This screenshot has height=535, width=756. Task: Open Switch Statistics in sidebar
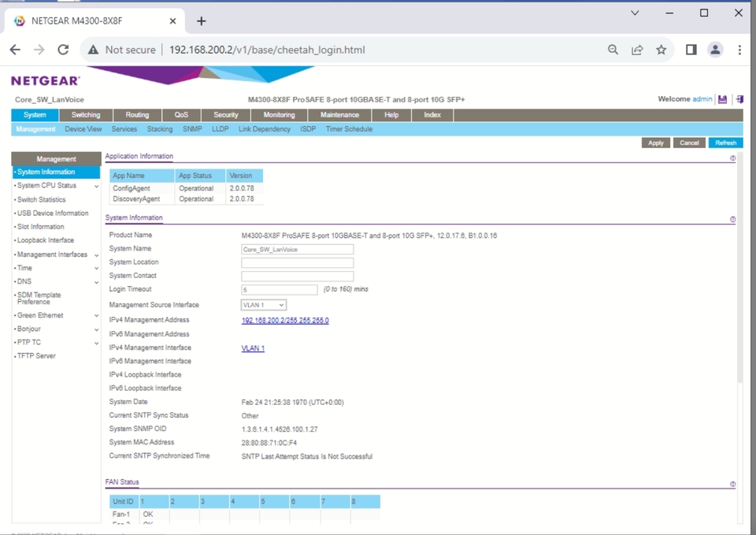pyautogui.click(x=42, y=199)
